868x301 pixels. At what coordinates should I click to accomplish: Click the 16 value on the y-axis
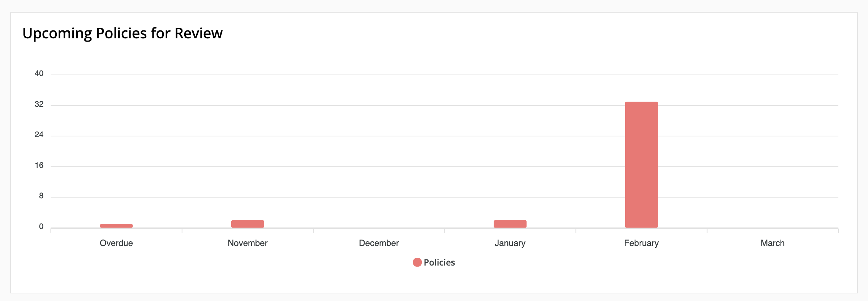[39, 165]
